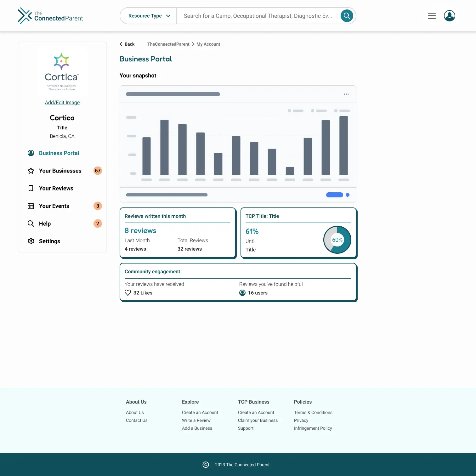Click Write a Review in the footer
This screenshot has width=476, height=476.
[196, 420]
